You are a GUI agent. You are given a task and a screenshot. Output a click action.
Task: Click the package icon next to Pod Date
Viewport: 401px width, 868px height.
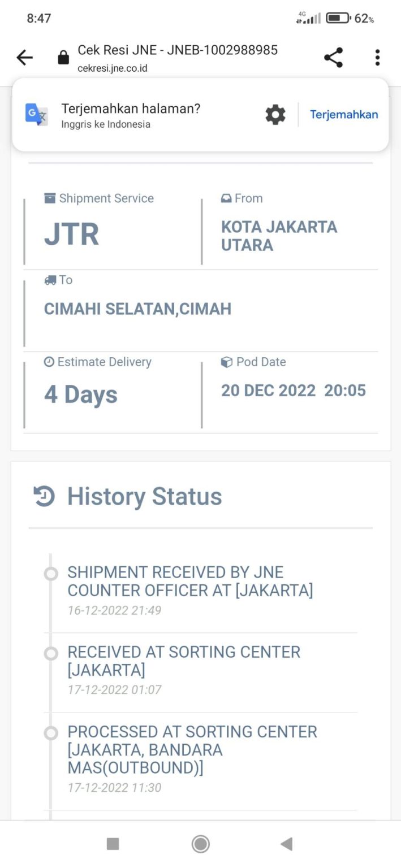(225, 361)
